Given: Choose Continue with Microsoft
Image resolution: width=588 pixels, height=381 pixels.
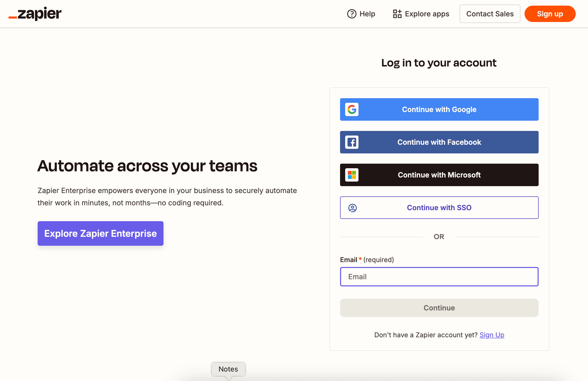Looking at the screenshot, I should [439, 175].
